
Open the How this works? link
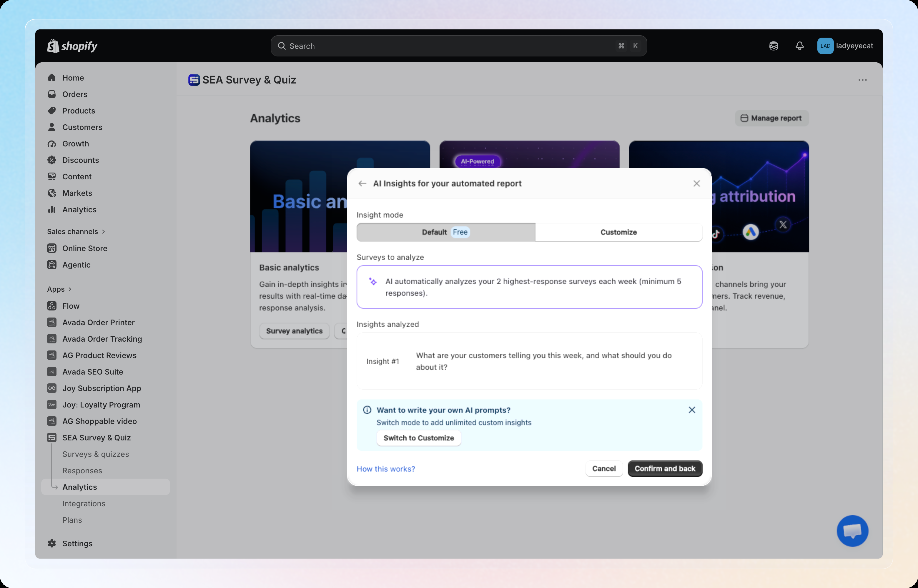point(385,469)
